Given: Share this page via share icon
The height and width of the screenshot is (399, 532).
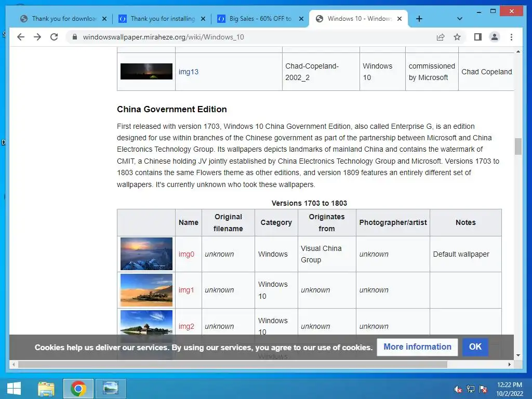Looking at the screenshot, I should 441,37.
